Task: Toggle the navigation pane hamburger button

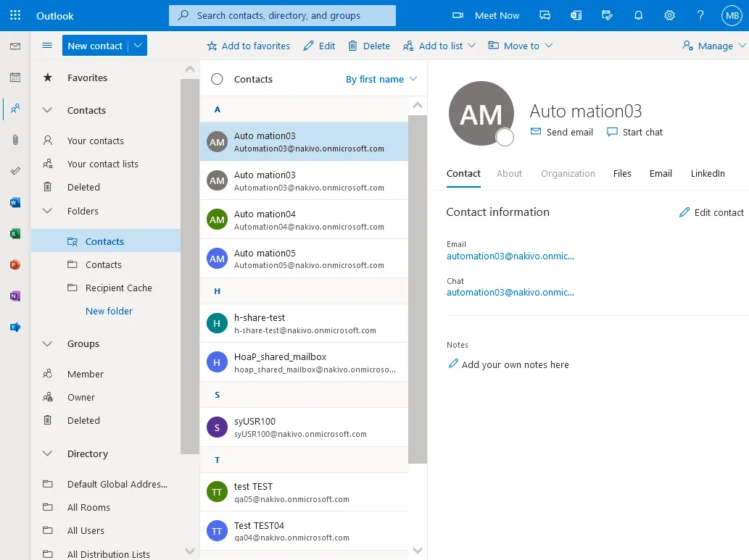Action: (x=47, y=46)
